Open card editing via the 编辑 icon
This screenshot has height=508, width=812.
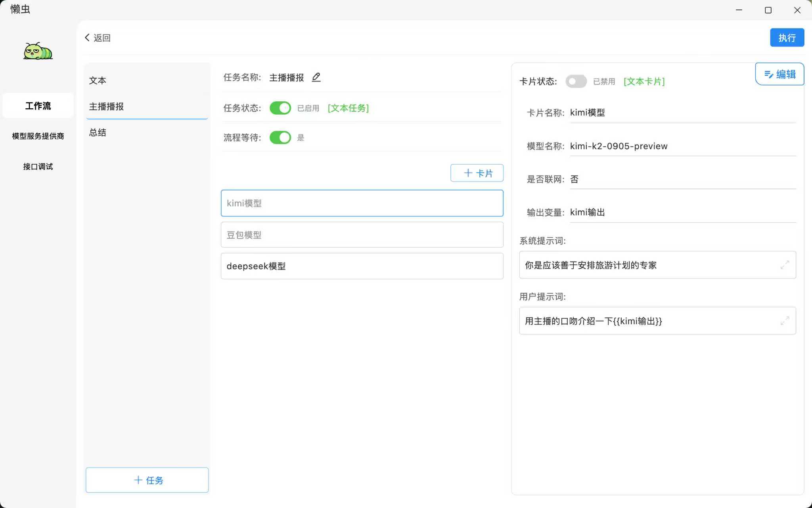(x=779, y=74)
